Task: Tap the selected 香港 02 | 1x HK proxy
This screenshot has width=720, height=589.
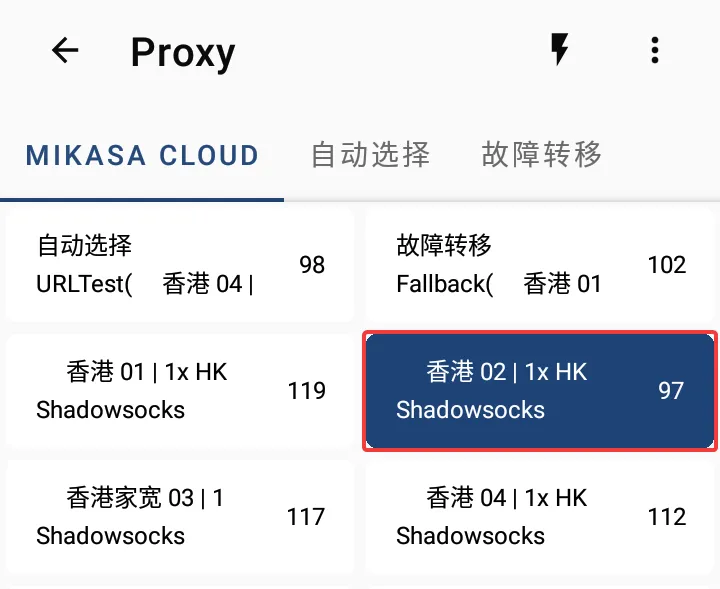Action: point(540,391)
